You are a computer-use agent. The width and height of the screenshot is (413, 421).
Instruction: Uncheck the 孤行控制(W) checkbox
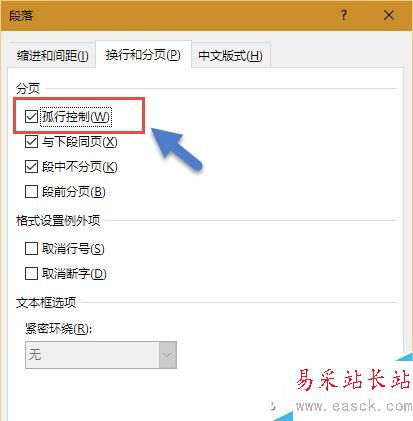click(x=31, y=116)
